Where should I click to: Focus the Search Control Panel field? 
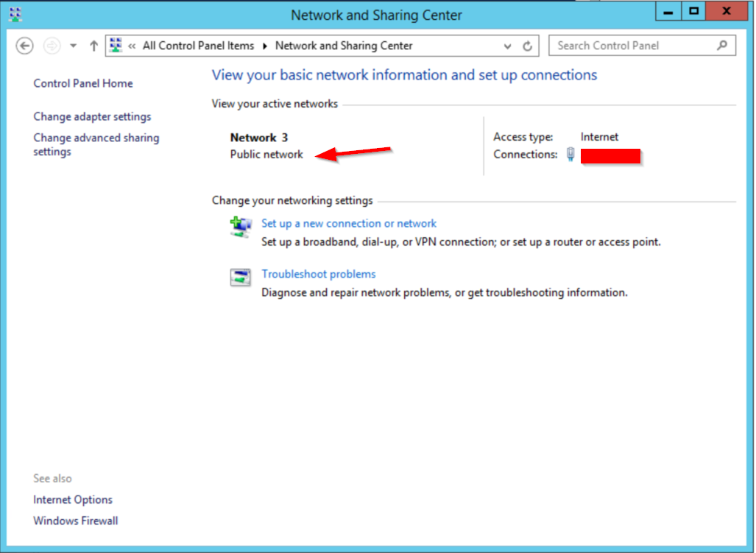click(642, 46)
